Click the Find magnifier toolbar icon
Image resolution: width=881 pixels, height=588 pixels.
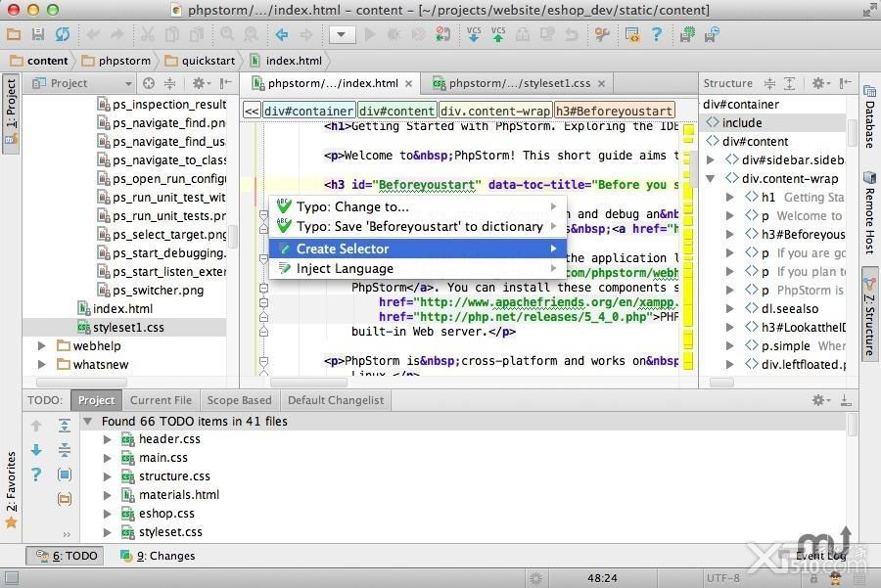[x=227, y=35]
